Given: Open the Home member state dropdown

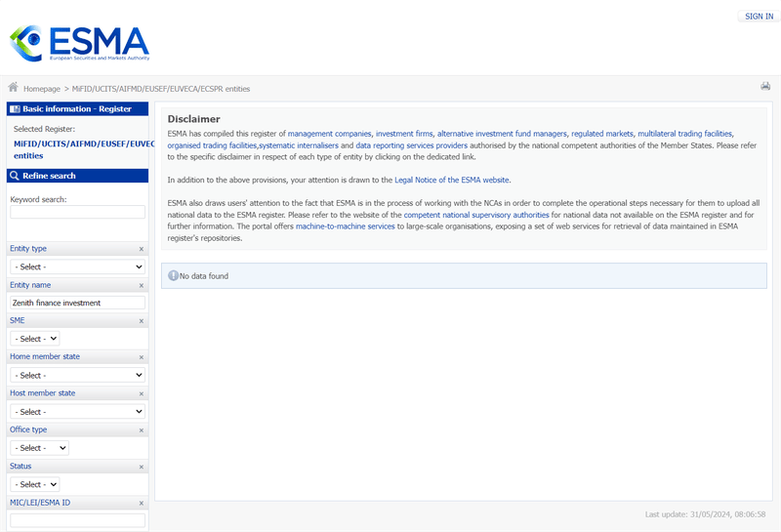Looking at the screenshot, I should pyautogui.click(x=78, y=375).
